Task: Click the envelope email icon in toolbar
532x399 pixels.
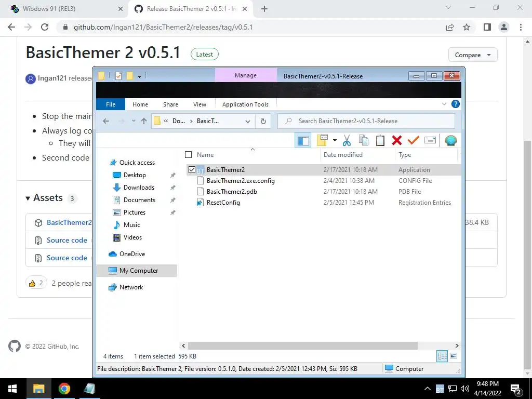Action: tap(430, 140)
